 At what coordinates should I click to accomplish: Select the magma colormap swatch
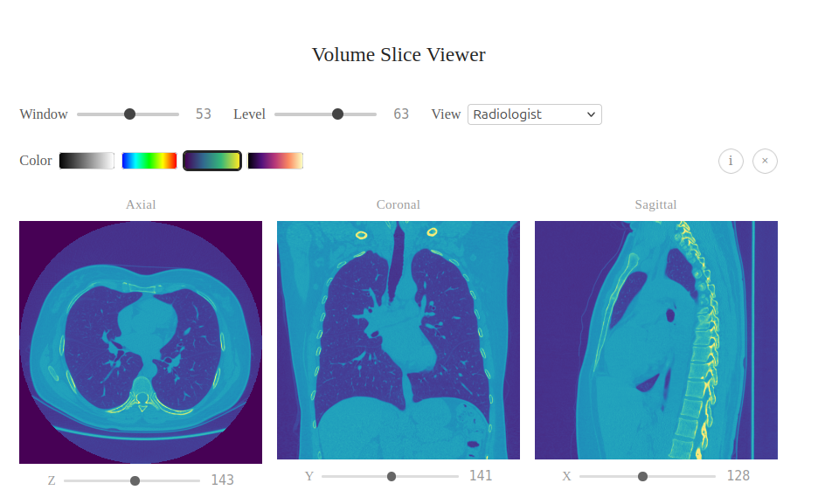(x=275, y=160)
